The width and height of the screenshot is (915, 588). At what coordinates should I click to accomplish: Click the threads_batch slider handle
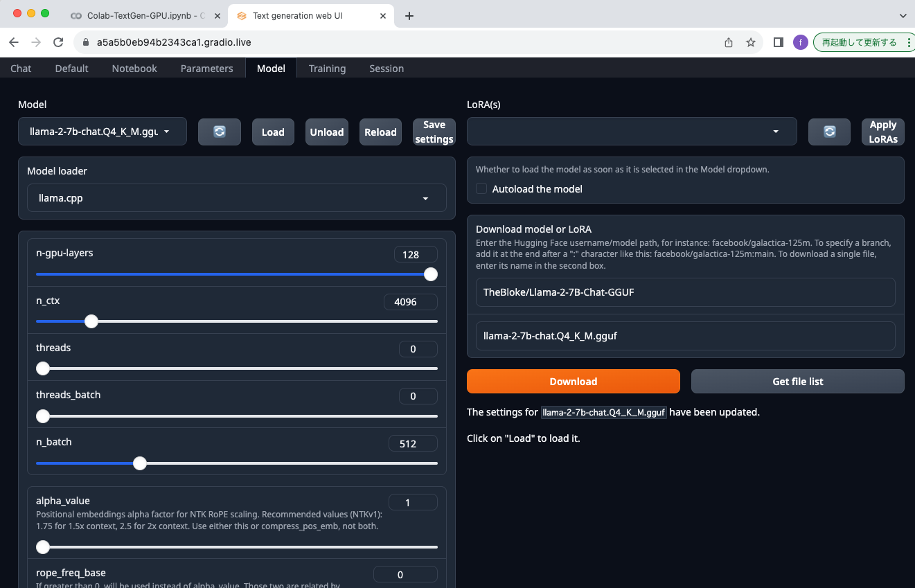[43, 416]
